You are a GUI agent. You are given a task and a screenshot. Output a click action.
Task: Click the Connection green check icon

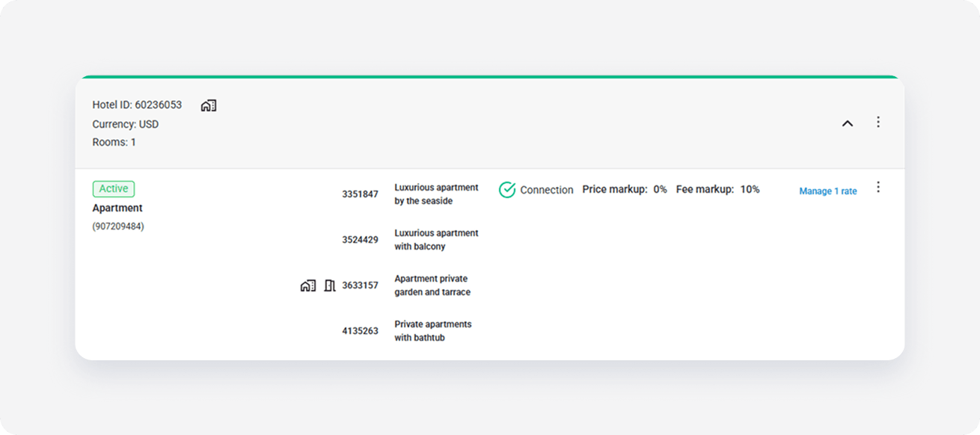507,190
